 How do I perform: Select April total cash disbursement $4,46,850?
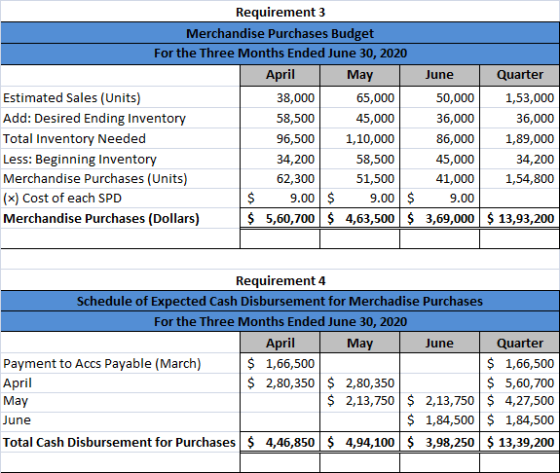(x=280, y=442)
